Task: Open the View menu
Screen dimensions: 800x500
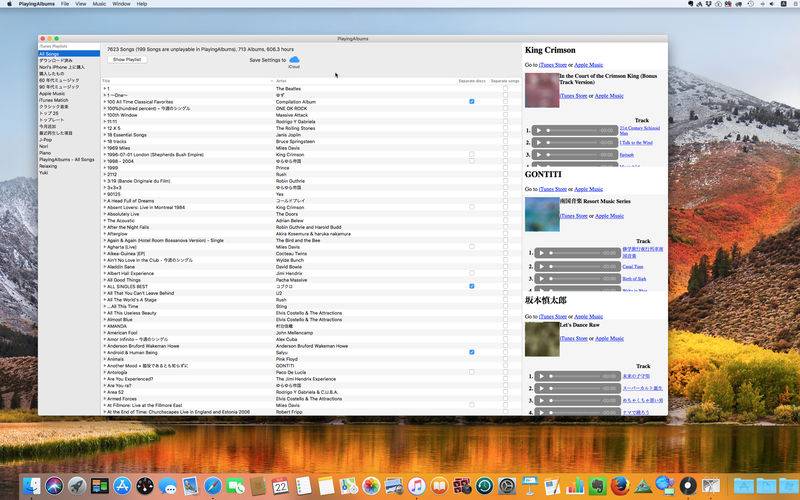Action: [x=81, y=4]
